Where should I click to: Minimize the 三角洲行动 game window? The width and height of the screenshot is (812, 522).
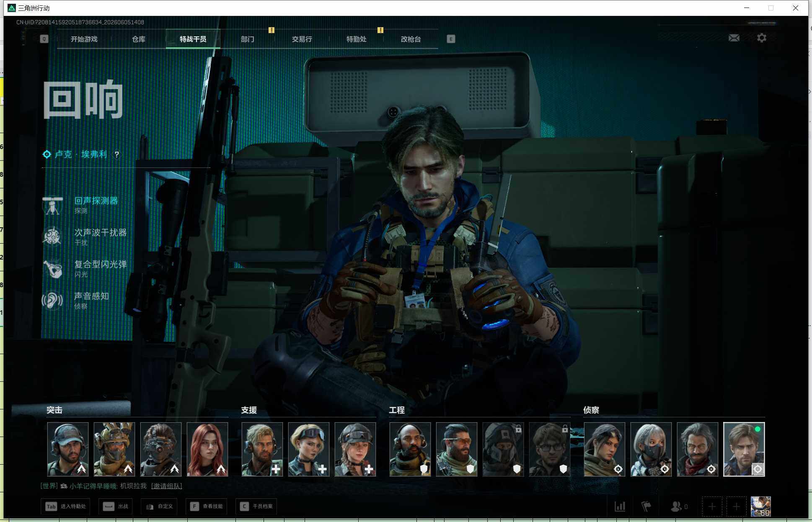[x=747, y=8]
